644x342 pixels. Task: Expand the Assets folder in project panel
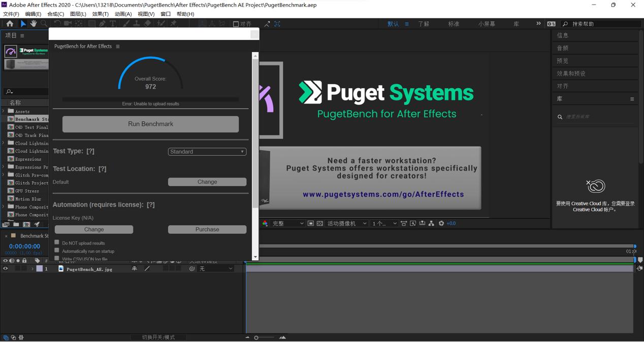[4, 111]
